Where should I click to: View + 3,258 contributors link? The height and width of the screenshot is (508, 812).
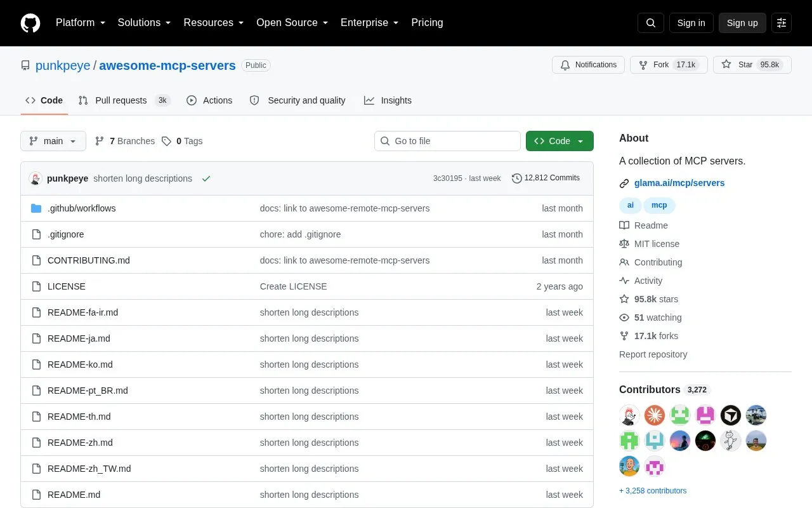tap(653, 491)
